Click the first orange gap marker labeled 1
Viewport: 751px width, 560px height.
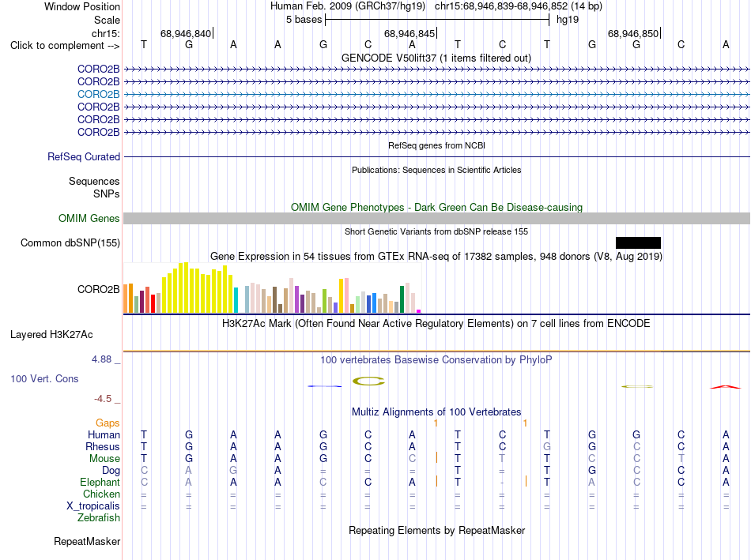point(436,423)
